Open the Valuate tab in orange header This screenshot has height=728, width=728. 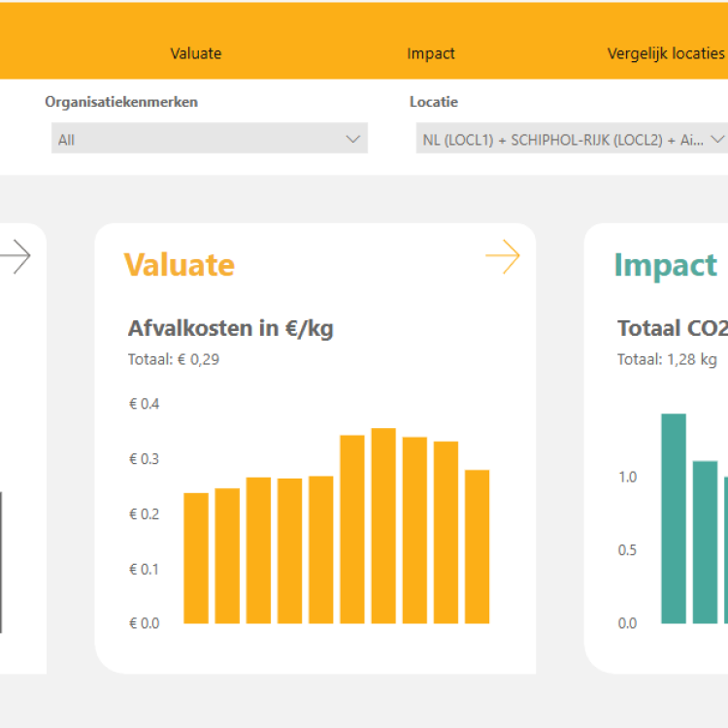pyautogui.click(x=195, y=53)
